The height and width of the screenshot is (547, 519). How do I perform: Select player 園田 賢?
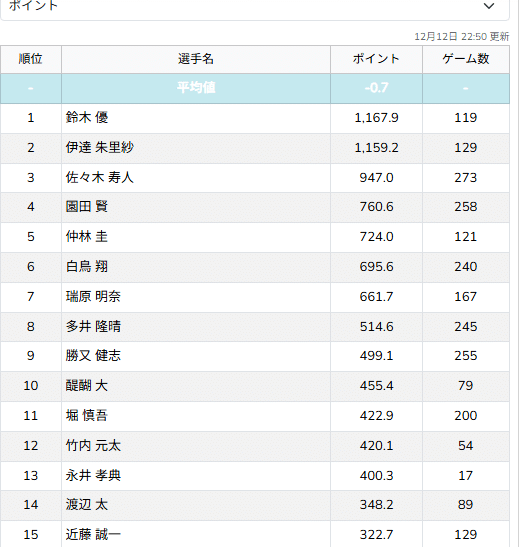(87, 207)
